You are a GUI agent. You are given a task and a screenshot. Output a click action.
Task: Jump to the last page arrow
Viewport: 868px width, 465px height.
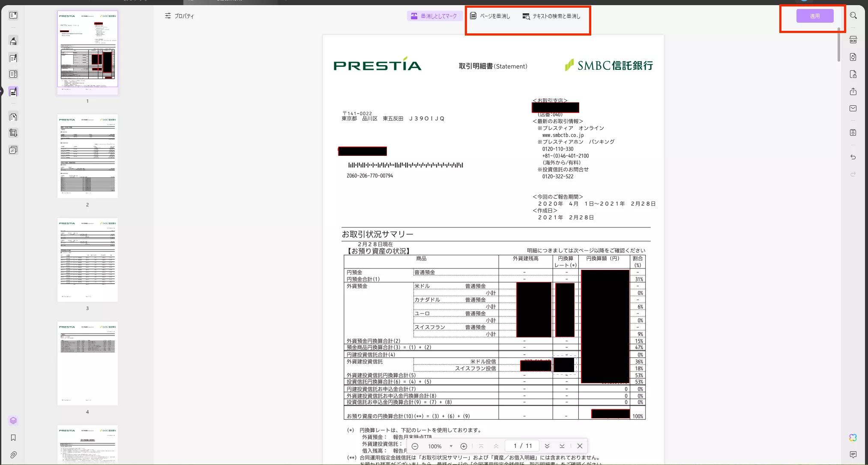point(562,446)
